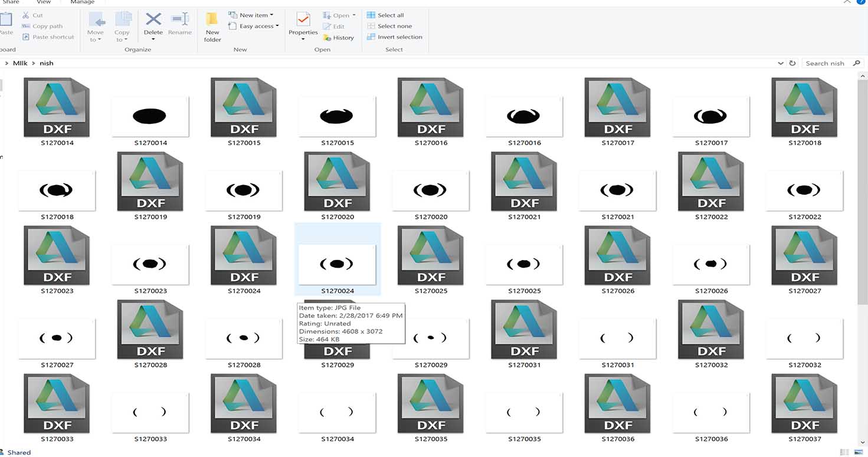The image size is (868, 457).
Task: Click the Cut scissors command
Action: [32, 15]
